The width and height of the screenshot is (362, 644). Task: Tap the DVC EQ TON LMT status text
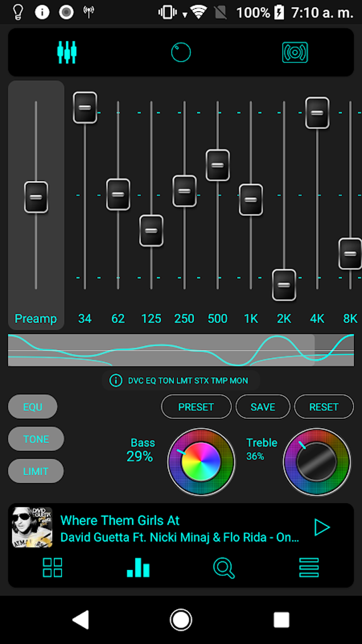pyautogui.click(x=188, y=381)
